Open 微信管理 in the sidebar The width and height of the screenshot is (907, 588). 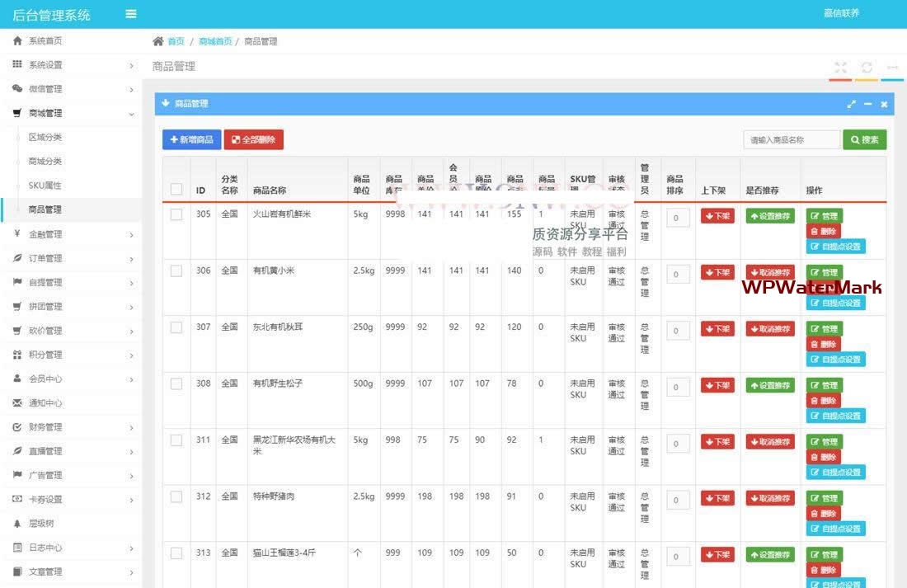45,89
